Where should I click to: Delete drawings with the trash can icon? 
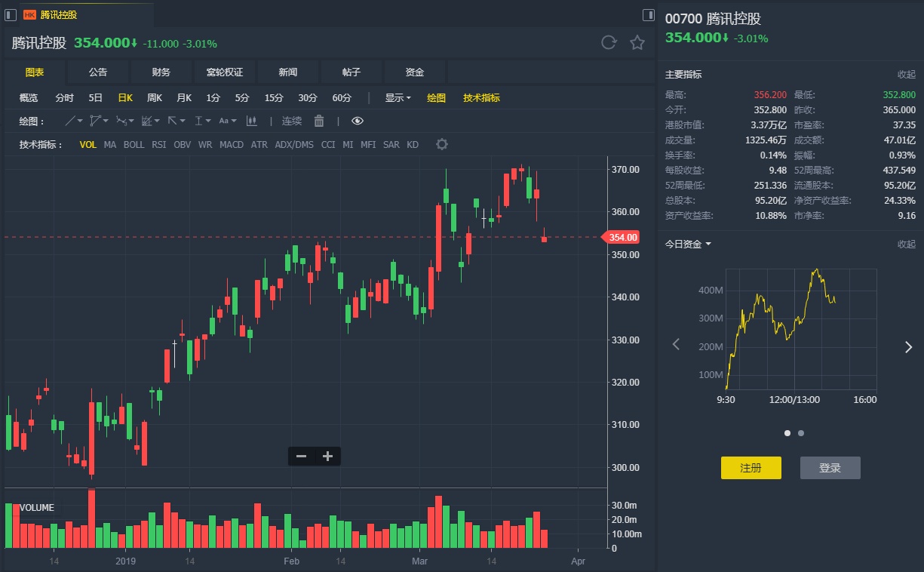[319, 121]
